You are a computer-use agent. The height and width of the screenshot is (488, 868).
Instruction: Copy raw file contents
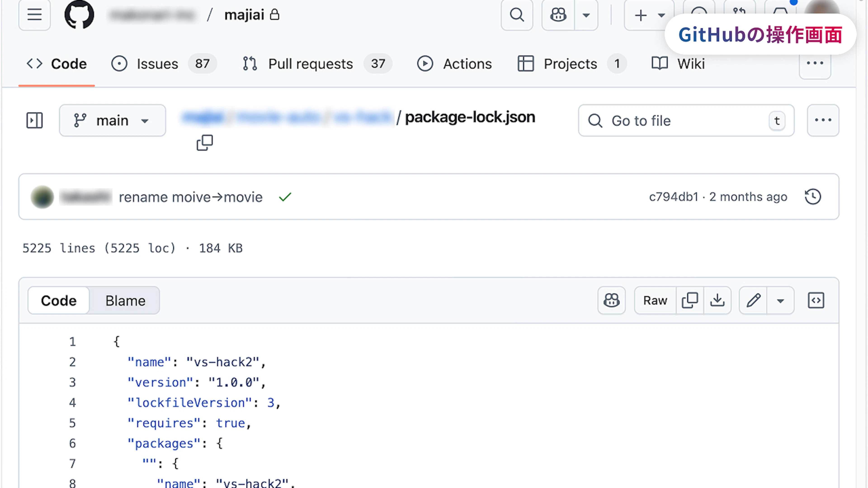(x=690, y=300)
